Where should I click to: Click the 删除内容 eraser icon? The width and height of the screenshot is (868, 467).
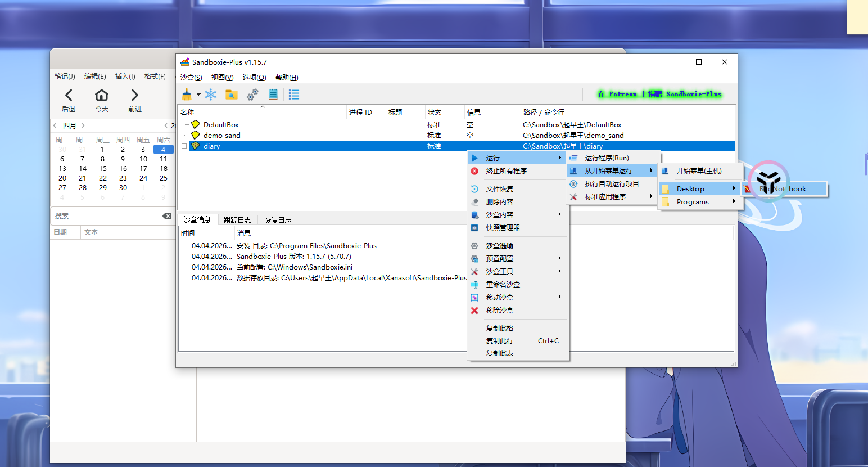pos(474,202)
